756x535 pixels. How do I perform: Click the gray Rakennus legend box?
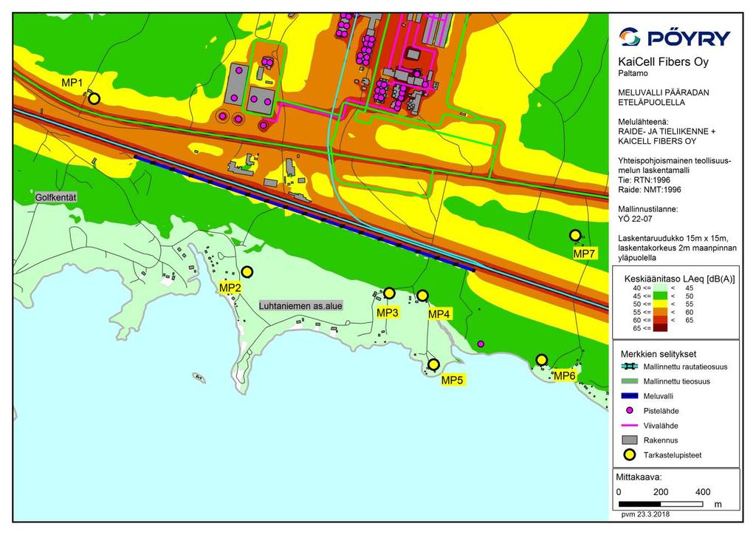629,440
